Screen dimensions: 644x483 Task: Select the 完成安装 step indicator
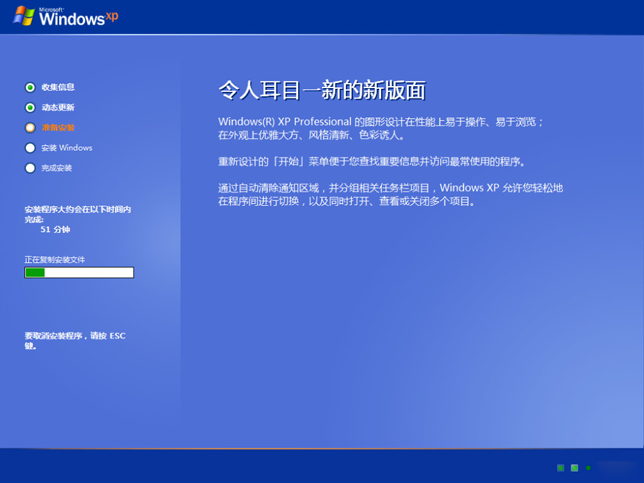30,168
